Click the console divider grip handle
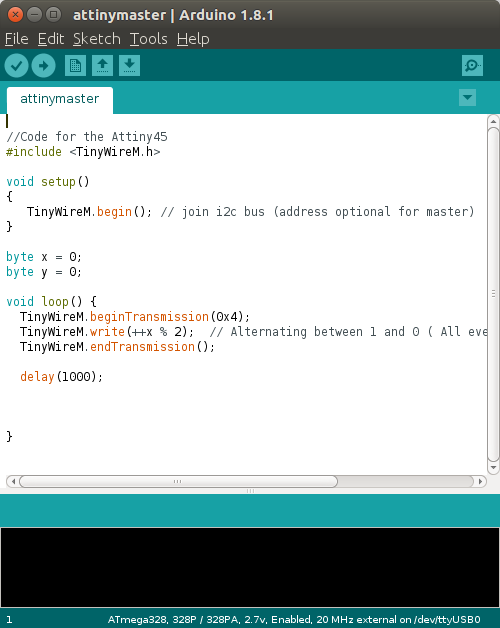The width and height of the screenshot is (500, 628). tap(250, 491)
